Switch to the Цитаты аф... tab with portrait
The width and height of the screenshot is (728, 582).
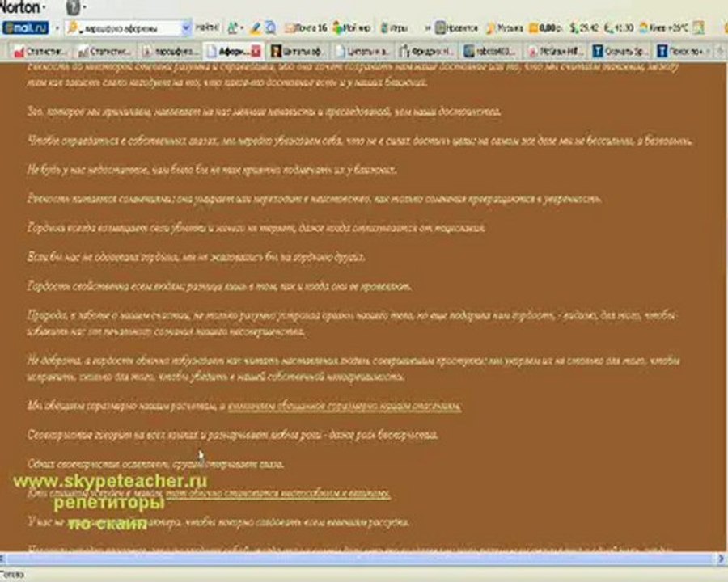(297, 51)
